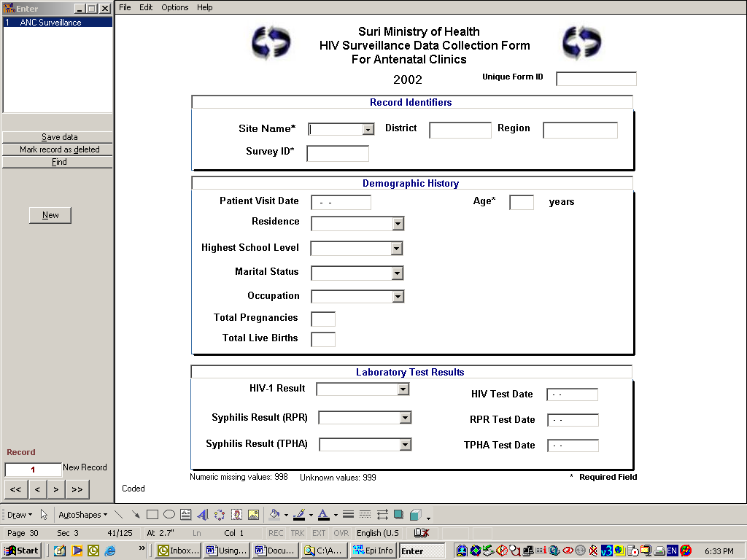Launch Internet Explorer from Quick Launch
The image size is (747, 560).
[110, 551]
